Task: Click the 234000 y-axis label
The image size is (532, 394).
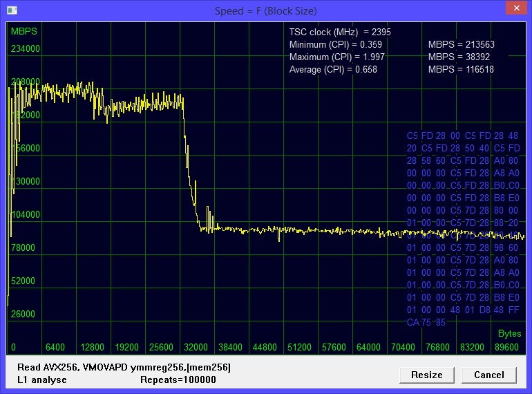Action: [x=25, y=49]
